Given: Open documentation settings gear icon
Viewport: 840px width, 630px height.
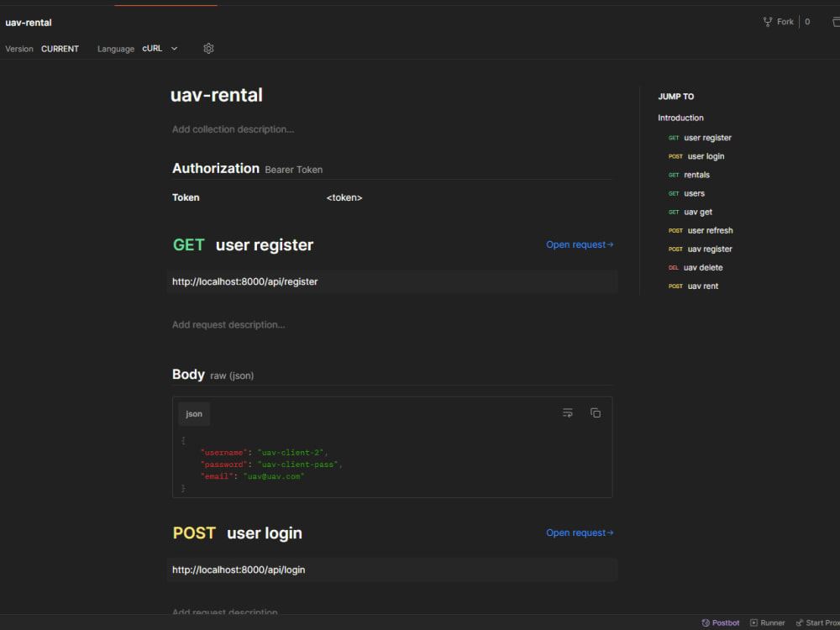Looking at the screenshot, I should point(208,48).
